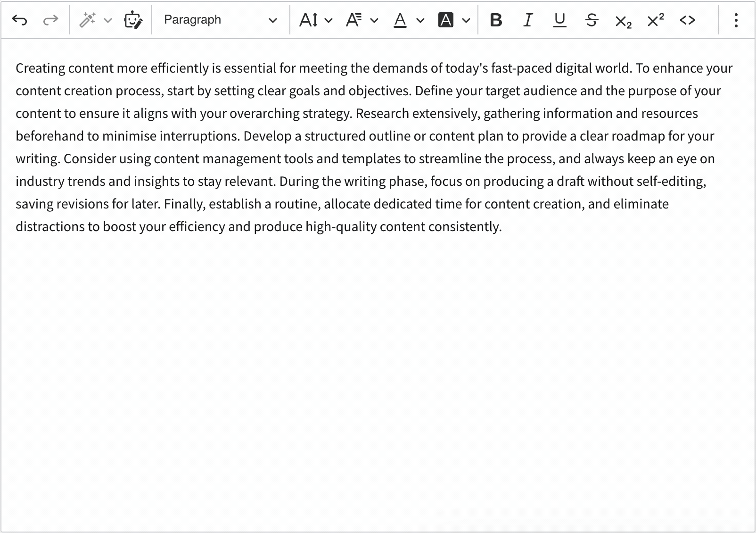Pick a font background color
The height and width of the screenshot is (533, 756).
(445, 20)
